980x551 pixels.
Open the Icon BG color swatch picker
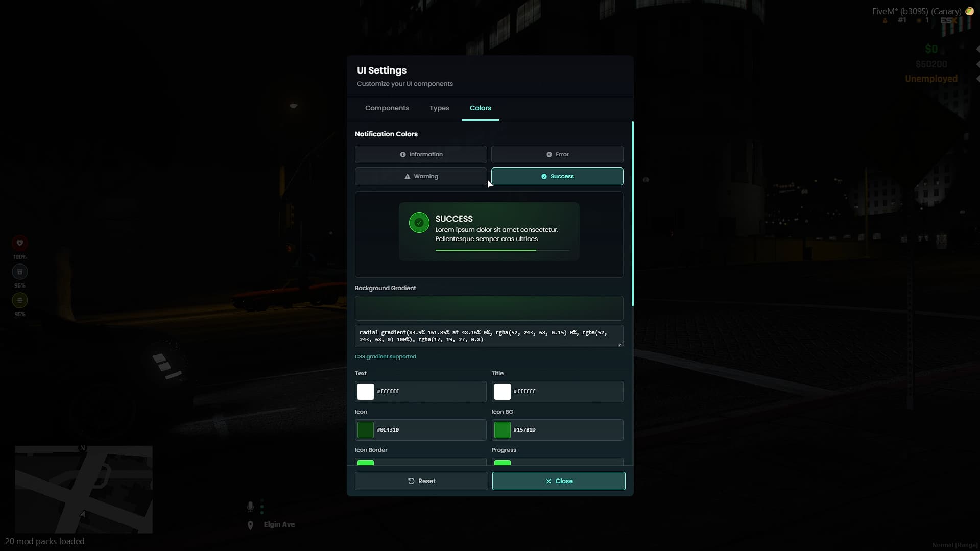coord(501,429)
